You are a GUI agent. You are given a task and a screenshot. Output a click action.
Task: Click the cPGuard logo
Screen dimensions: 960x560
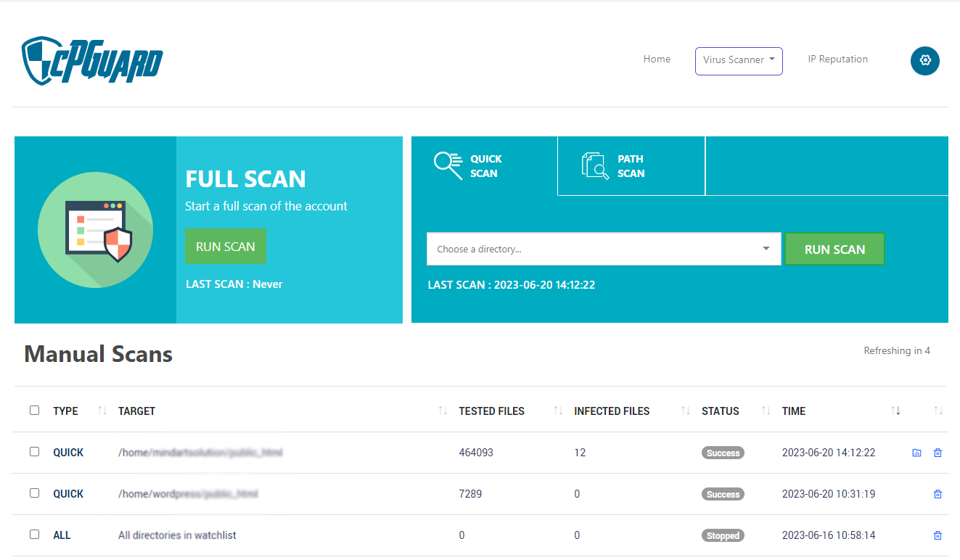(92, 60)
